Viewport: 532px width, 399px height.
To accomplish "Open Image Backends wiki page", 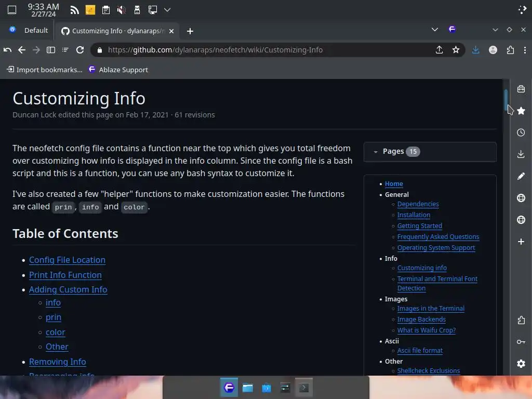I will coord(421,320).
